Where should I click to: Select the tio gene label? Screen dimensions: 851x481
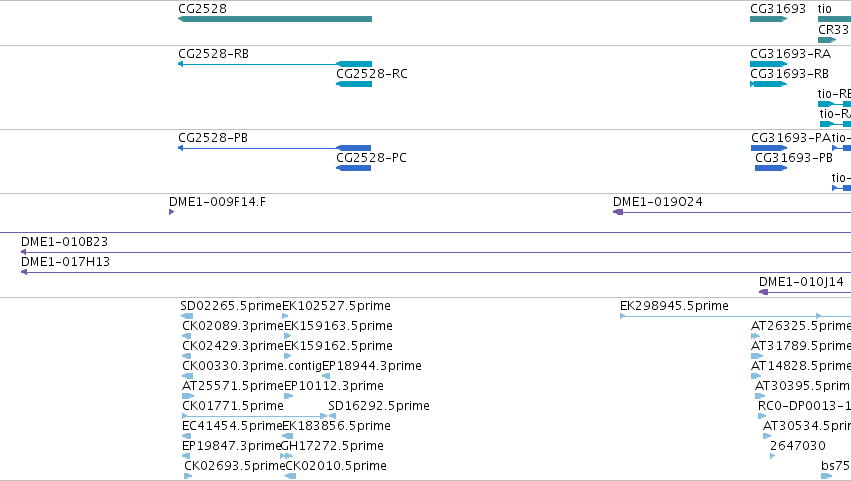coord(824,9)
